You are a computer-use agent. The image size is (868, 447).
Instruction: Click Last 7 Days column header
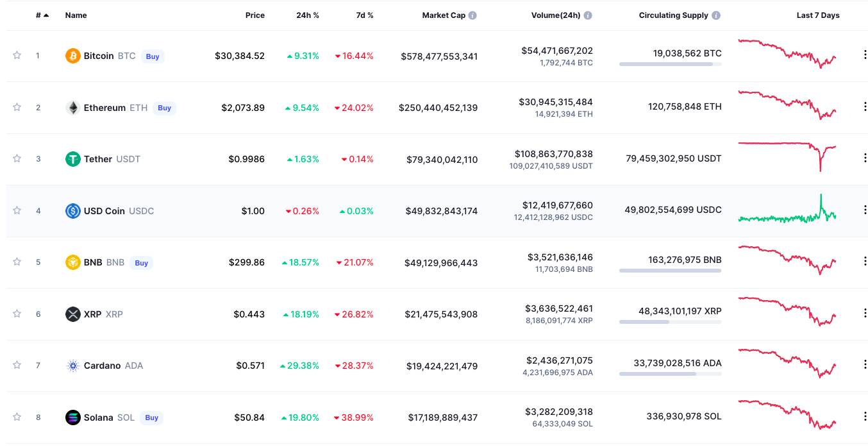pyautogui.click(x=818, y=15)
